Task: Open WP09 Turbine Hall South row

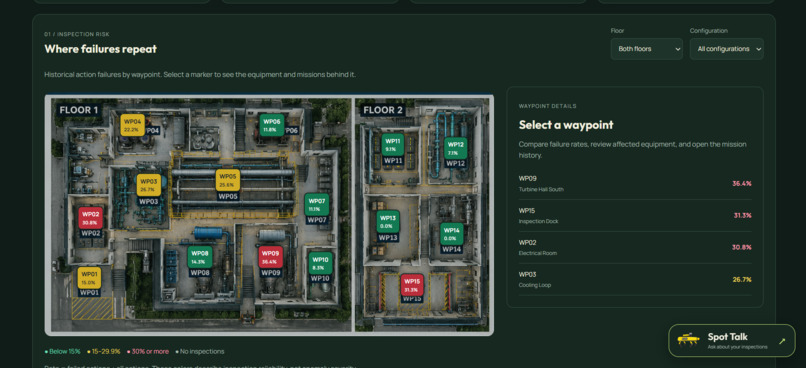Action: point(635,183)
